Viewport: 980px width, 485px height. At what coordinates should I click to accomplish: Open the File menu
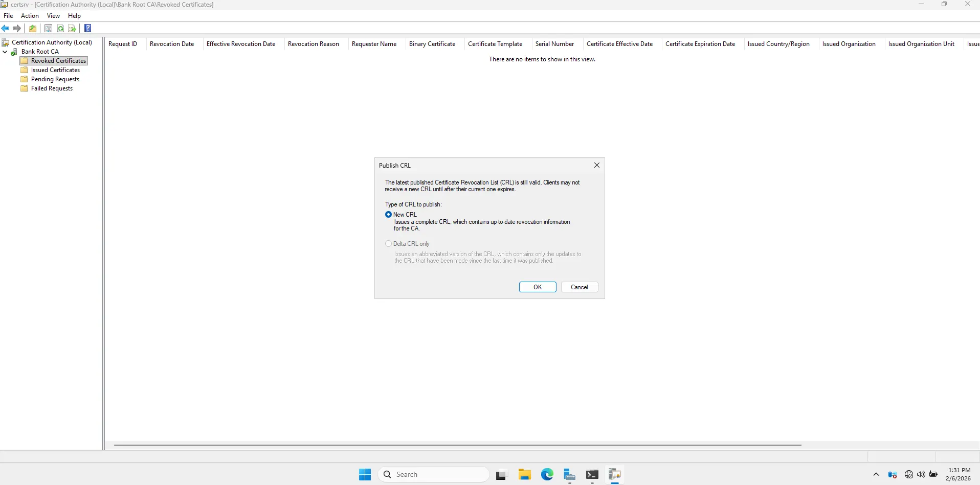[8, 16]
